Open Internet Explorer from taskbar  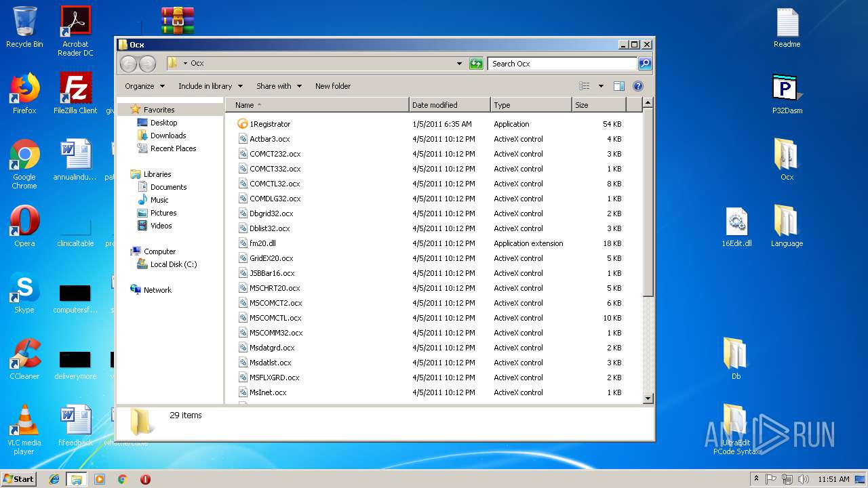54,479
